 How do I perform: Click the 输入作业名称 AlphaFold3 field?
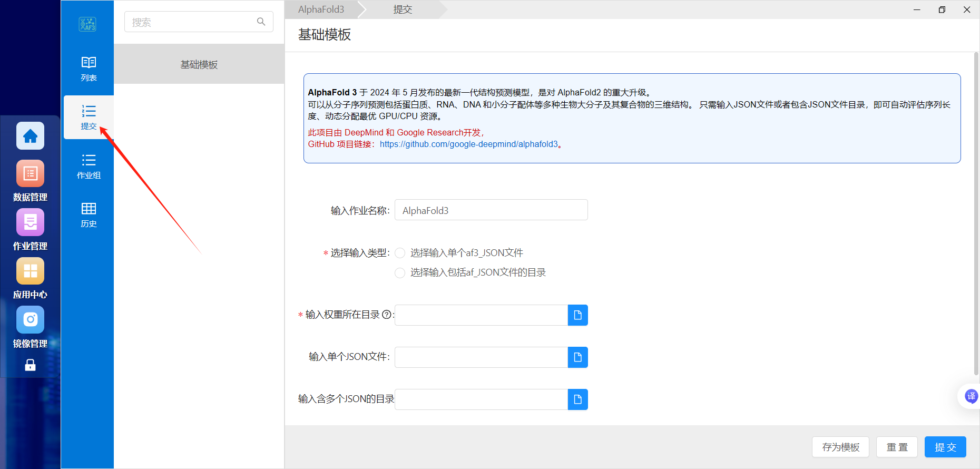491,210
